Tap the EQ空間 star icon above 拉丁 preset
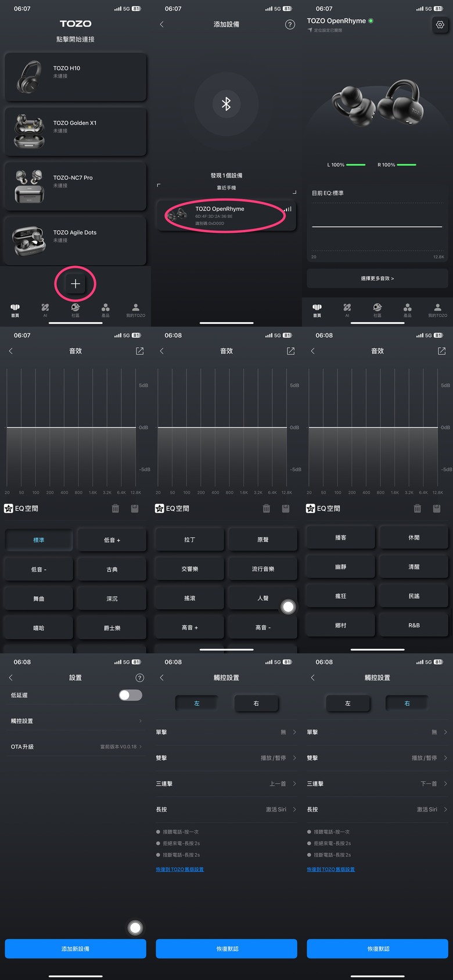 pyautogui.click(x=160, y=509)
